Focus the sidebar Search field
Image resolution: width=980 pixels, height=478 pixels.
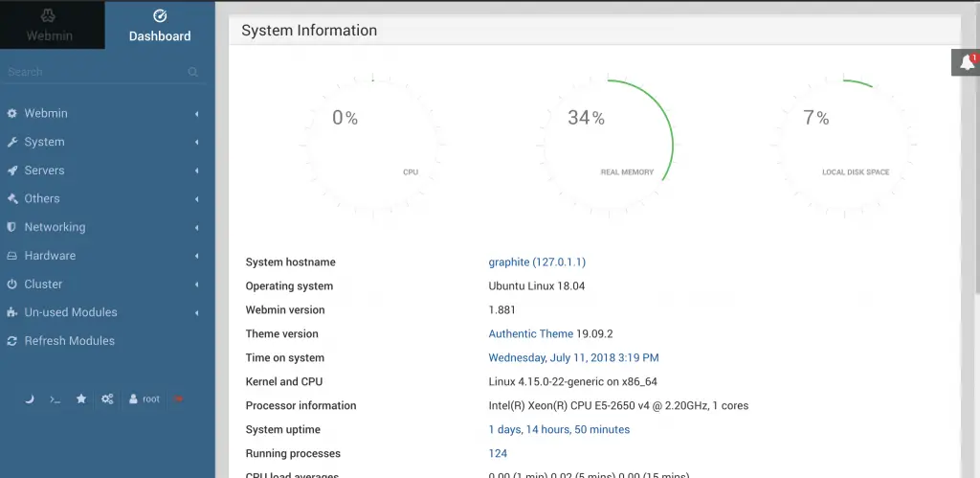click(x=91, y=72)
